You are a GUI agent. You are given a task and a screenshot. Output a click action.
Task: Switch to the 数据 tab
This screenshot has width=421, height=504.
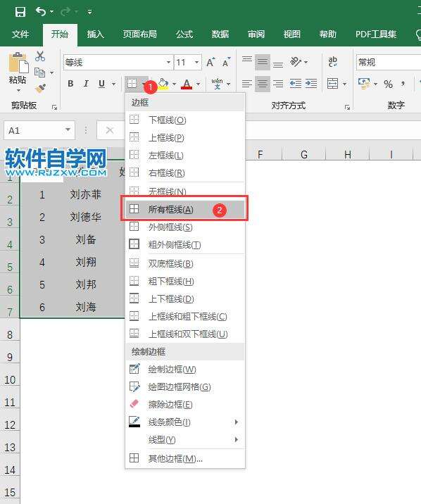[220, 34]
